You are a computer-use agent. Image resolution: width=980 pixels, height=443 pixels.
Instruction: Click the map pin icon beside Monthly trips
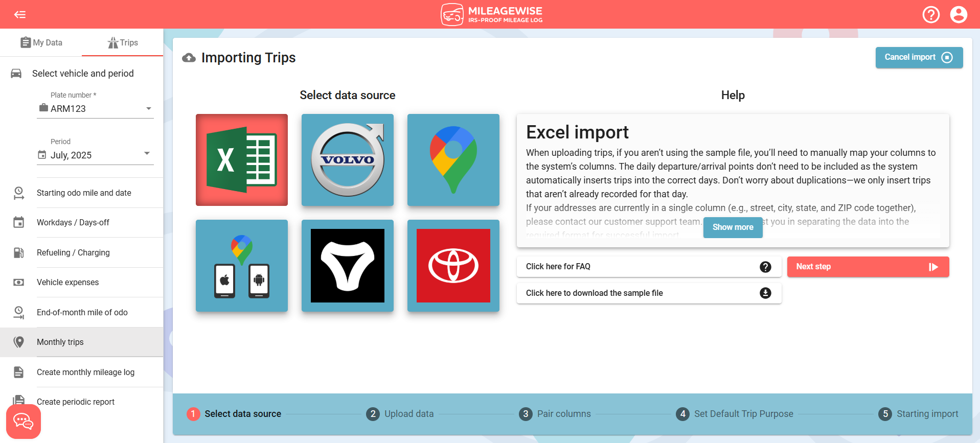[18, 342]
